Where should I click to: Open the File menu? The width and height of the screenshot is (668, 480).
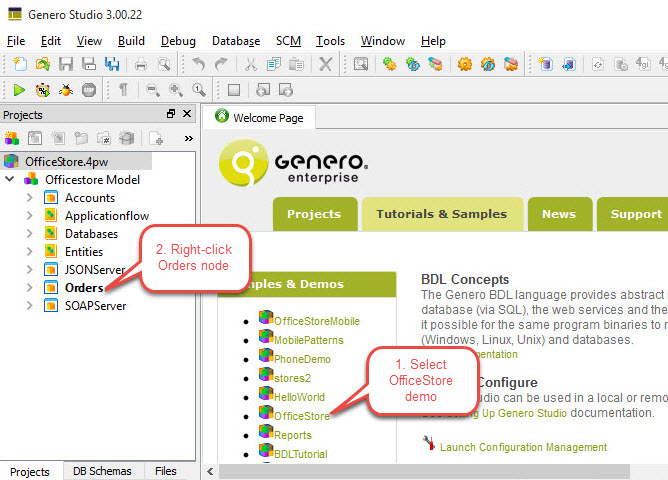pos(16,41)
